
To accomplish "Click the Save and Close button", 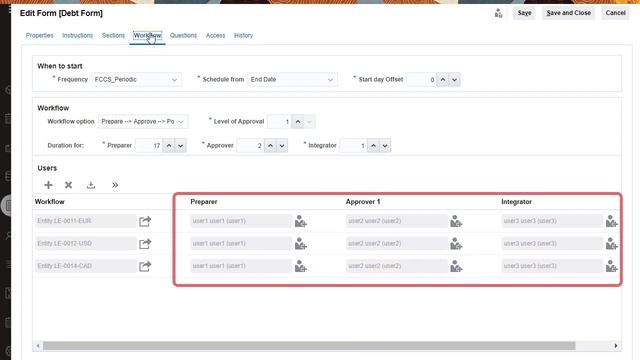I will (x=569, y=13).
